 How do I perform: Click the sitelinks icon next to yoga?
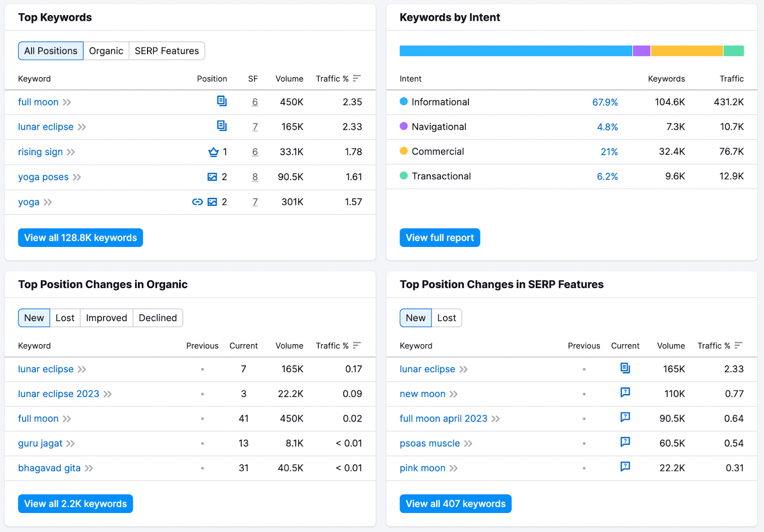pyautogui.click(x=197, y=202)
